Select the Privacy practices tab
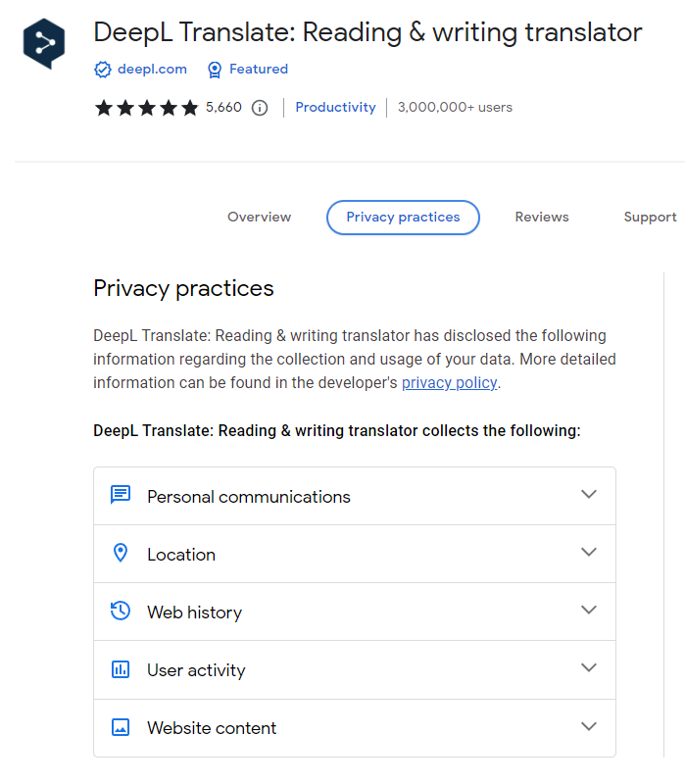Screen dimensions: 685x784 pos(403,218)
